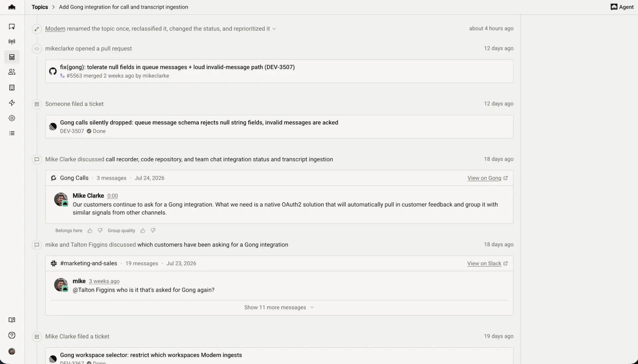Go to Topics breadcrumb
638x364 pixels.
click(40, 7)
